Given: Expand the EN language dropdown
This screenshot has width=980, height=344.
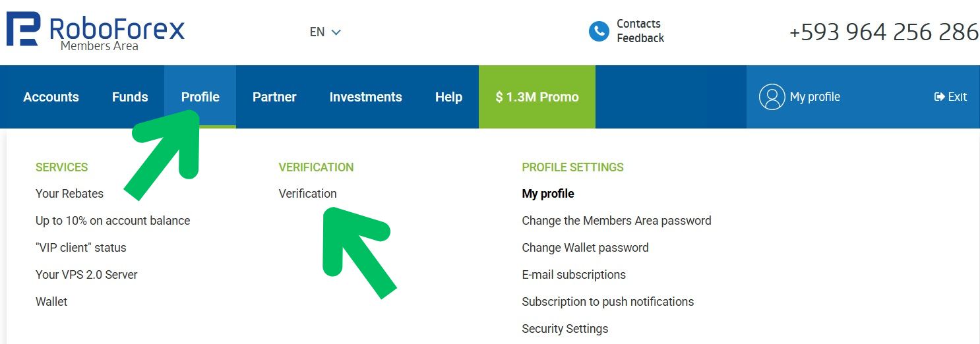Looking at the screenshot, I should tap(325, 32).
